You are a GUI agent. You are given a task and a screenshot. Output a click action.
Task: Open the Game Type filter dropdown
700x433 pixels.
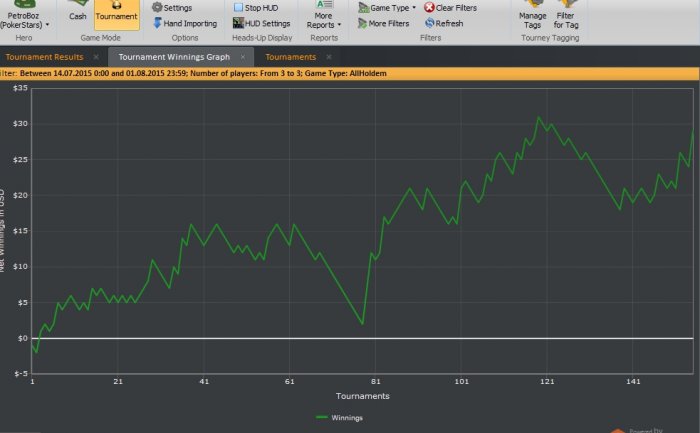pyautogui.click(x=387, y=8)
